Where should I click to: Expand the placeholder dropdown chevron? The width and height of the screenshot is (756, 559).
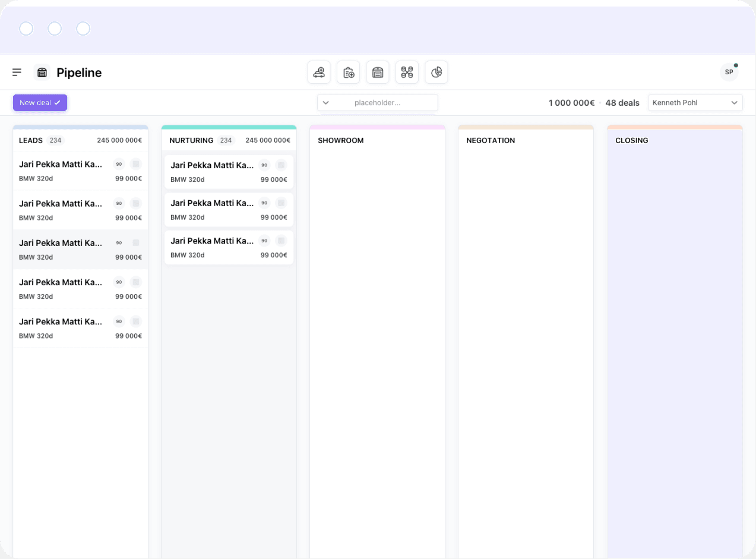[326, 103]
